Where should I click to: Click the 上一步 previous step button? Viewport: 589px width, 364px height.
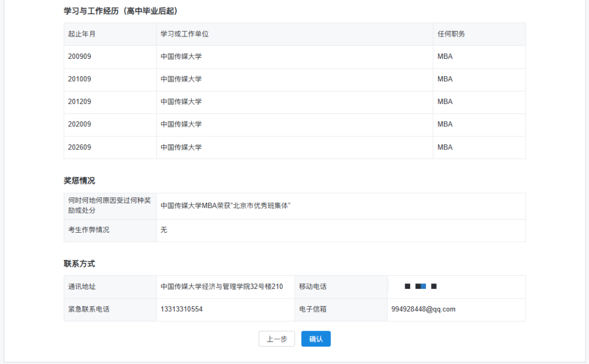click(277, 338)
